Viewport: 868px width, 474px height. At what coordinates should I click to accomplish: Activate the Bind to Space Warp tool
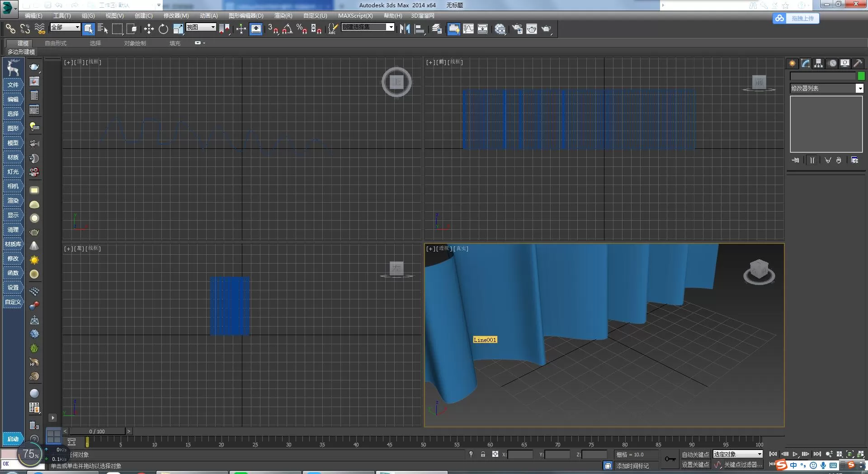[x=40, y=29]
